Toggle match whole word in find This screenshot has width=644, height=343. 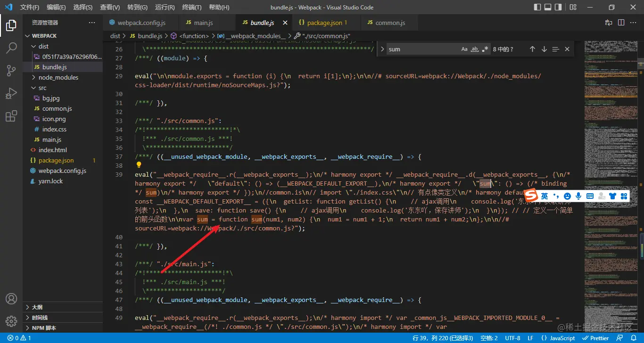point(475,49)
